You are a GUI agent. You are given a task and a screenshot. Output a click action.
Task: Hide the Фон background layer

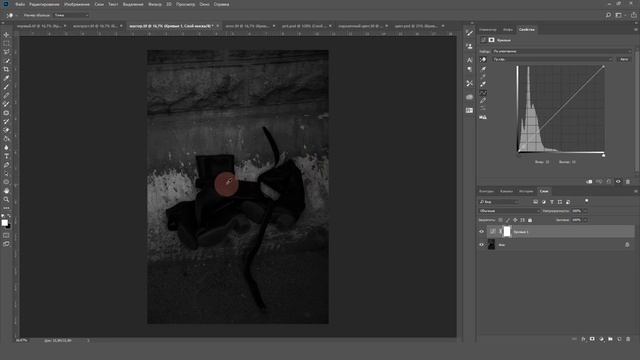481,245
